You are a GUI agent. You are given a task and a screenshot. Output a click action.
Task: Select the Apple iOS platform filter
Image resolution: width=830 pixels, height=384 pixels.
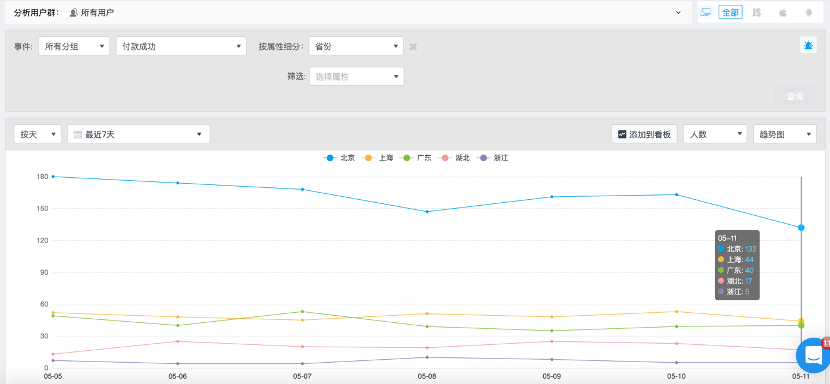(x=782, y=12)
